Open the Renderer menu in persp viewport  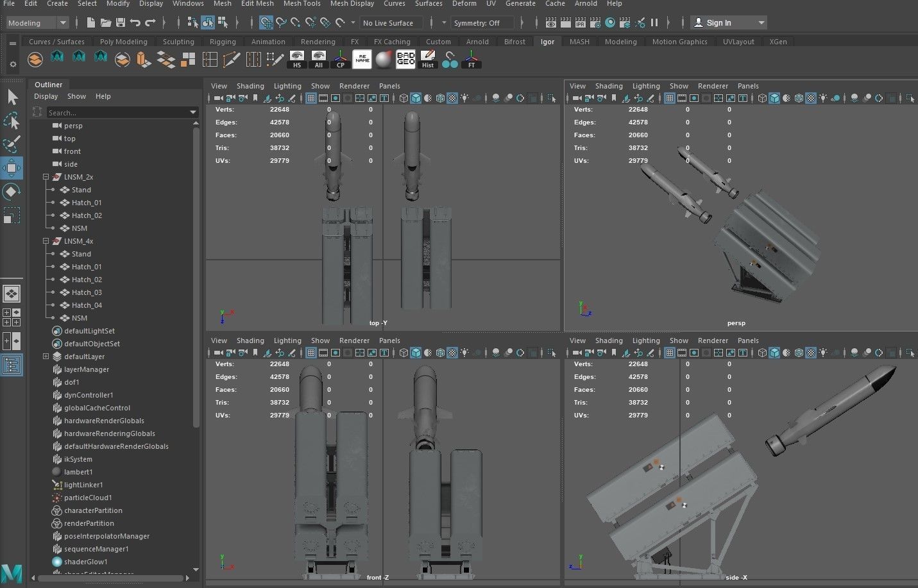pos(713,86)
